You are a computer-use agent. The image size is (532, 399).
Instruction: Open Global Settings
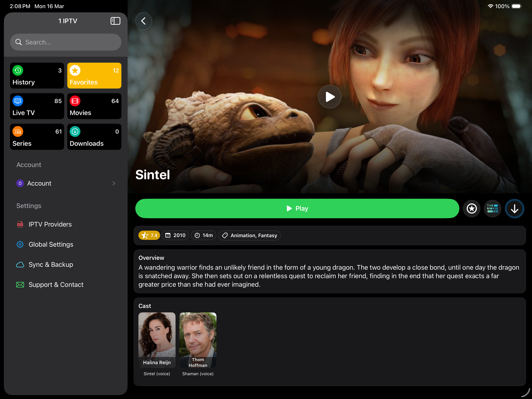pos(66,244)
